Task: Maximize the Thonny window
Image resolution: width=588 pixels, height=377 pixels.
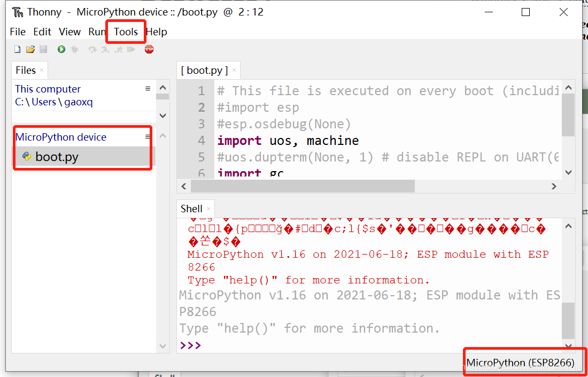Action: point(526,12)
